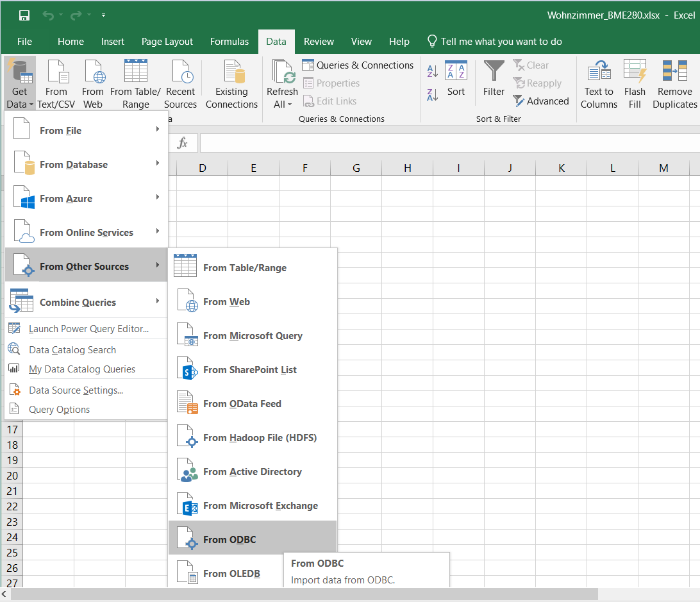Switch to the Home tab
The height and width of the screenshot is (602, 700).
tap(71, 42)
